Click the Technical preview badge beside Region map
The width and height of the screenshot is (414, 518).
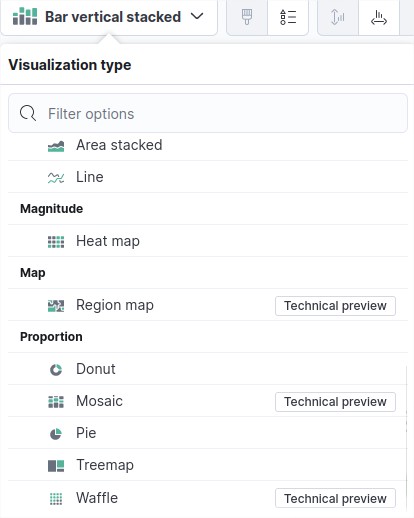[x=335, y=306]
